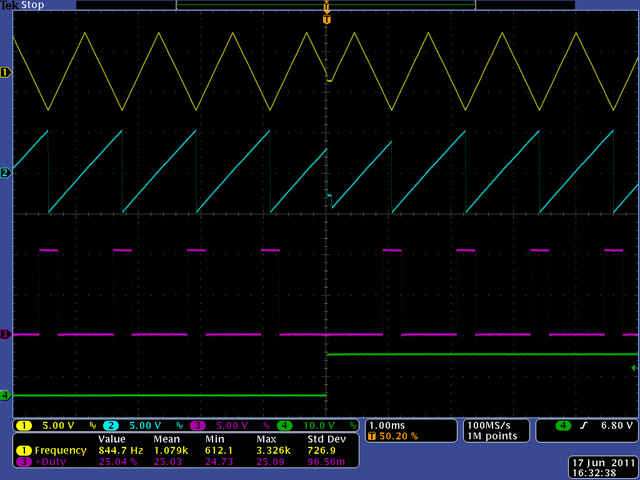Click the orange trigger position marker at top
This screenshot has height=480, width=640.
(x=326, y=19)
